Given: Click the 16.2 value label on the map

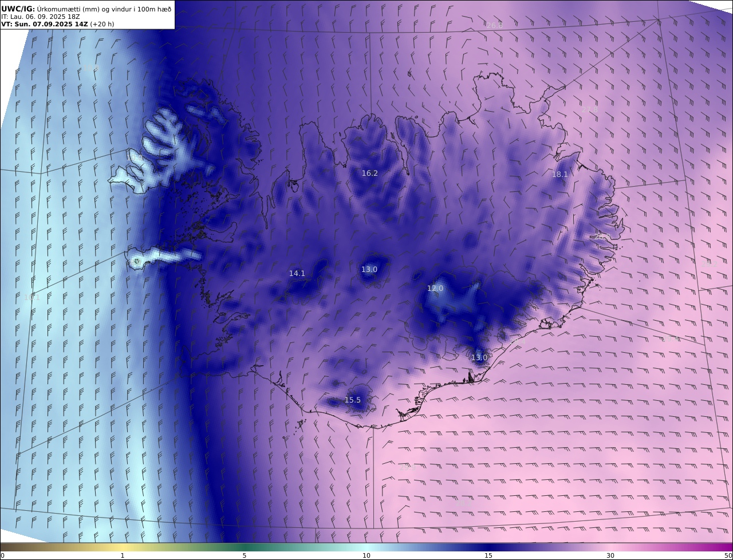Looking at the screenshot, I should tap(370, 173).
